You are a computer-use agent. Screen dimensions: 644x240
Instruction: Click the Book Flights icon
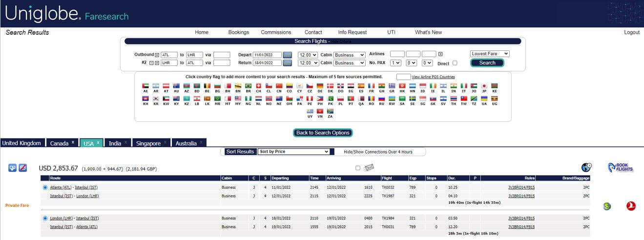pos(620,168)
